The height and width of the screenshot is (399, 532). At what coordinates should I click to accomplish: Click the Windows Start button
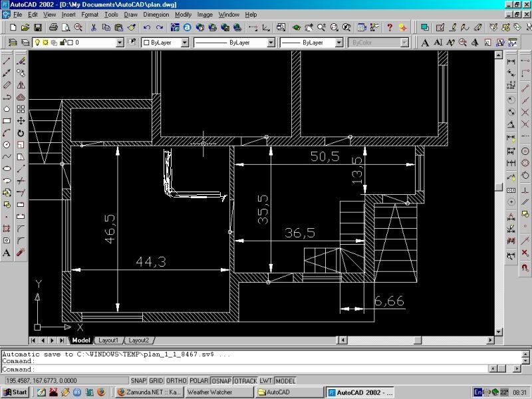pyautogui.click(x=15, y=392)
